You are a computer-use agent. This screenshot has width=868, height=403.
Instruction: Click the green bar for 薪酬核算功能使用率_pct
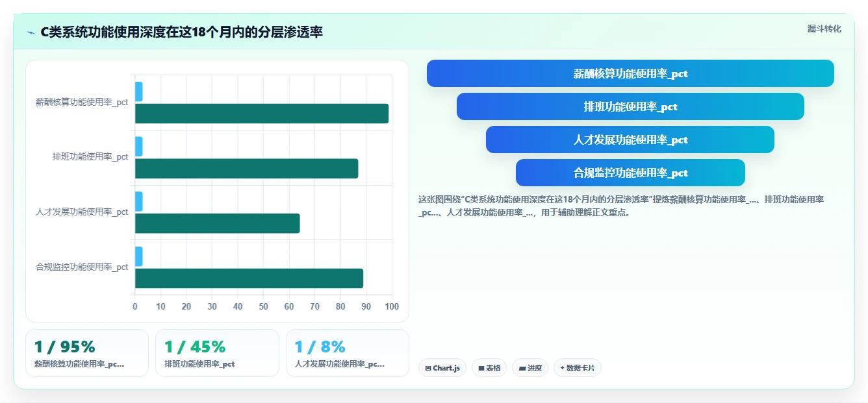(262, 114)
